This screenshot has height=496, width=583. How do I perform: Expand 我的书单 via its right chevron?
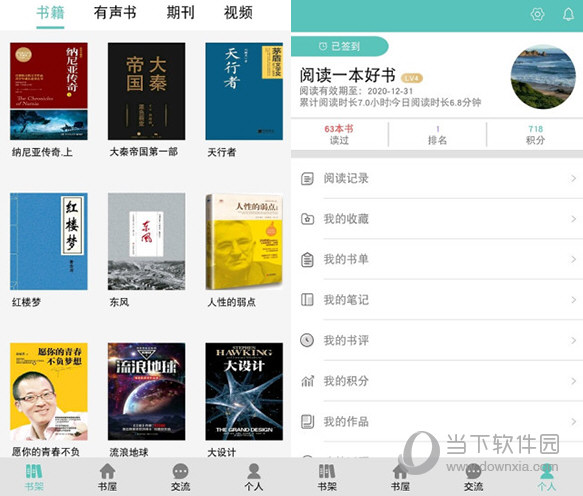[x=573, y=260]
